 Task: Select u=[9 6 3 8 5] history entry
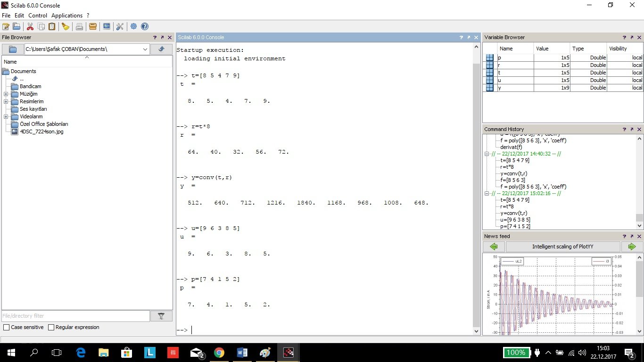click(x=515, y=220)
